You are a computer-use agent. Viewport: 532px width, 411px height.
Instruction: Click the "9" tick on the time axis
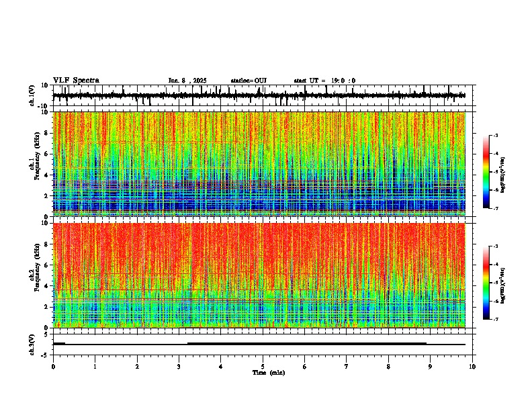pyautogui.click(x=430, y=367)
